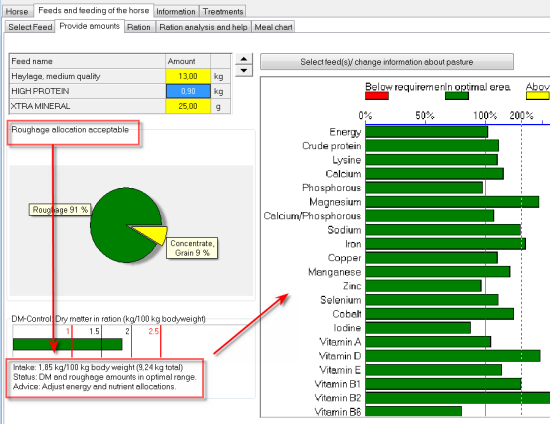The width and height of the screenshot is (550, 424).
Task: Click the yellow concentrate pie slice
Action: pyautogui.click(x=154, y=234)
